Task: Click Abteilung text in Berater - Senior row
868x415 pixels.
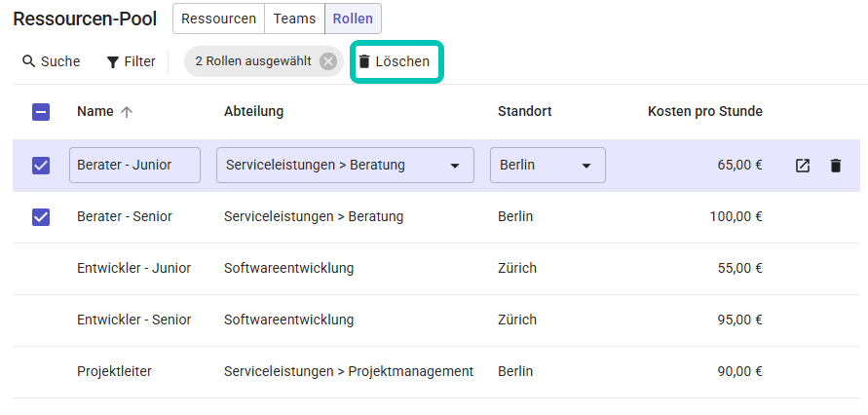Action: pyautogui.click(x=314, y=217)
